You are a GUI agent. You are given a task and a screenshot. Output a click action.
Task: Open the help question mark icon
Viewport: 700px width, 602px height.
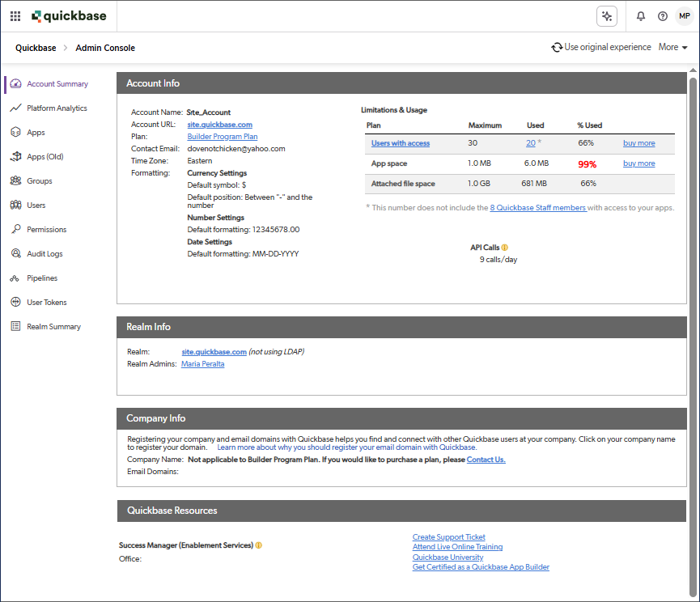pyautogui.click(x=663, y=16)
